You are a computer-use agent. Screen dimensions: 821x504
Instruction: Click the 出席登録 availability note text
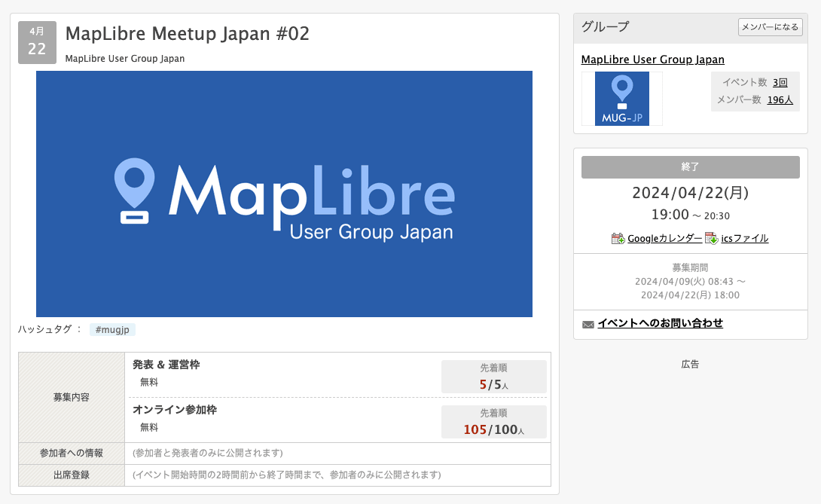tap(286, 475)
